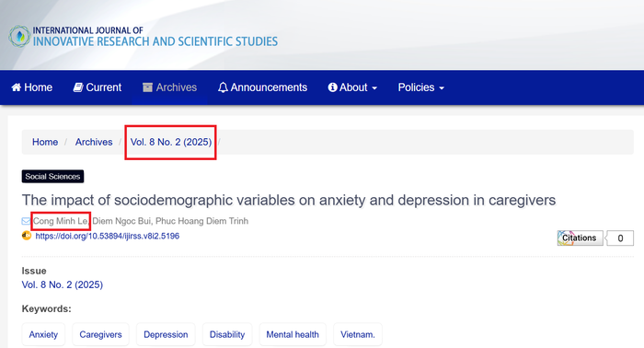Viewport: 644px width, 348px height.
Task: Expand the About dropdown menu
Action: click(352, 87)
